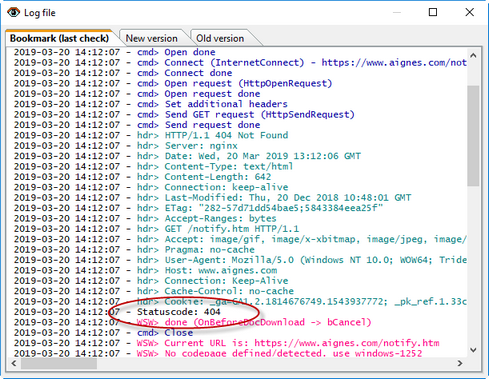Select the 'User-Agent: Mozilla/5.0' line

pyautogui.click(x=240, y=260)
